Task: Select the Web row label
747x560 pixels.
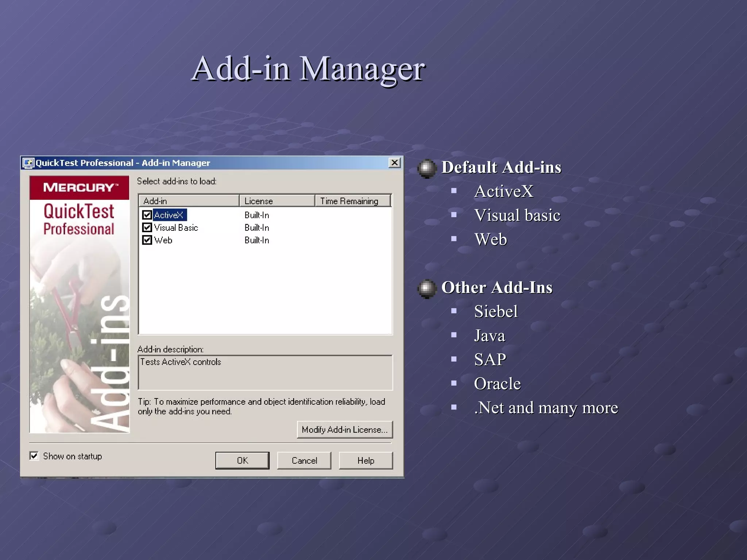Action: point(163,240)
